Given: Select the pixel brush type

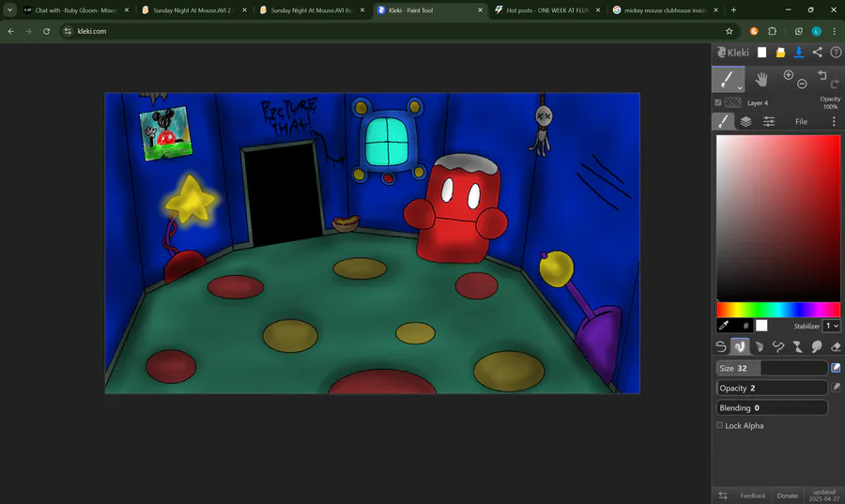Looking at the screenshot, I should (x=778, y=346).
